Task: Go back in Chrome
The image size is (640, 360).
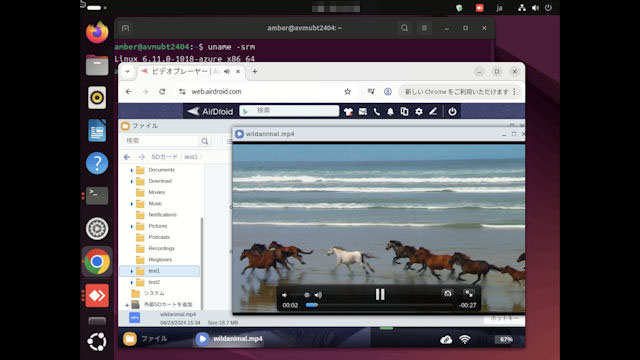Action: tap(129, 91)
